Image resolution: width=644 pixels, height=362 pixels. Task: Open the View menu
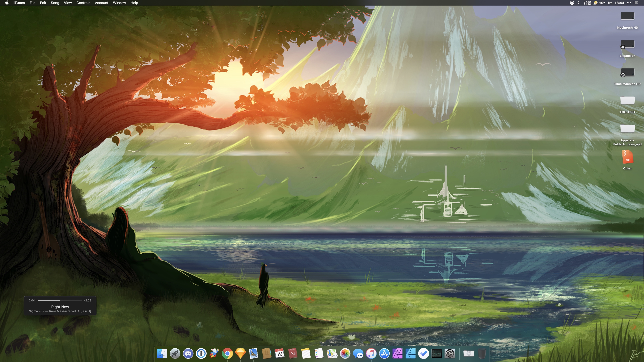point(68,3)
